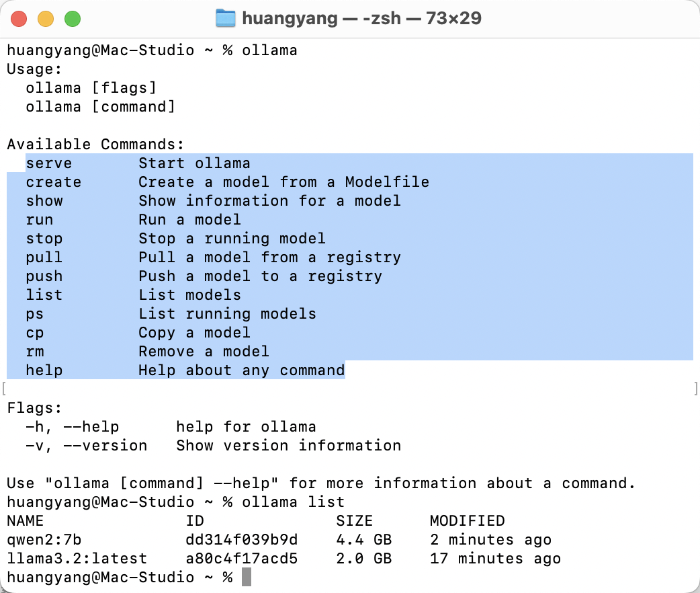This screenshot has height=593, width=700.
Task: Click the SIZE column header
Action: pyautogui.click(x=355, y=520)
